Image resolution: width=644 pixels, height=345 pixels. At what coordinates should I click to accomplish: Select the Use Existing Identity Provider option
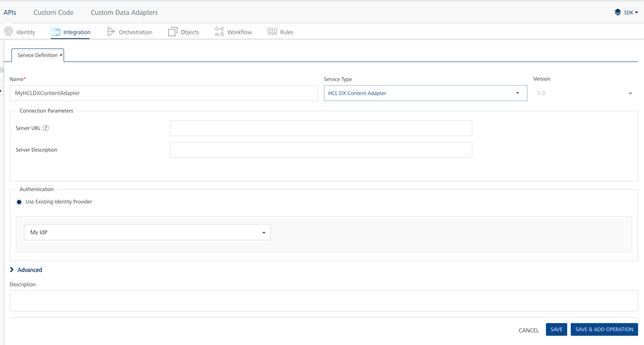pyautogui.click(x=19, y=202)
